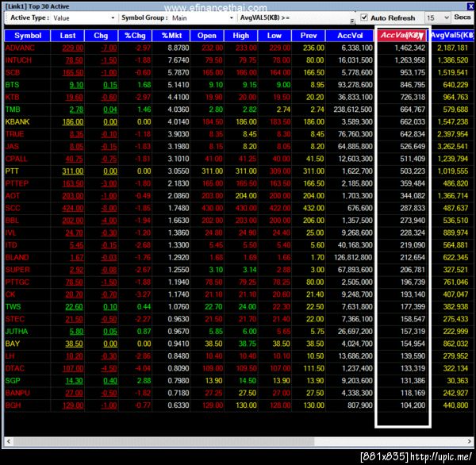The width and height of the screenshot is (476, 465).
Task: Select the CPALL symbol
Action: [x=17, y=159]
